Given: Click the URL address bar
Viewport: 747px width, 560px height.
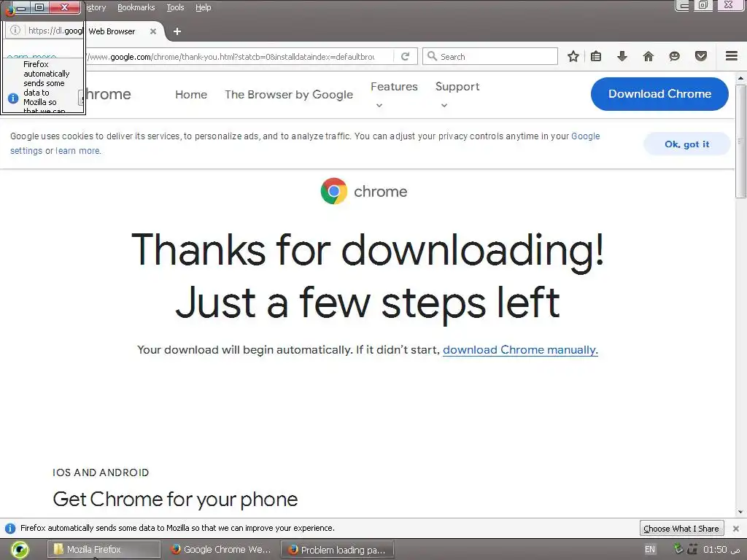Looking at the screenshot, I should (241, 57).
